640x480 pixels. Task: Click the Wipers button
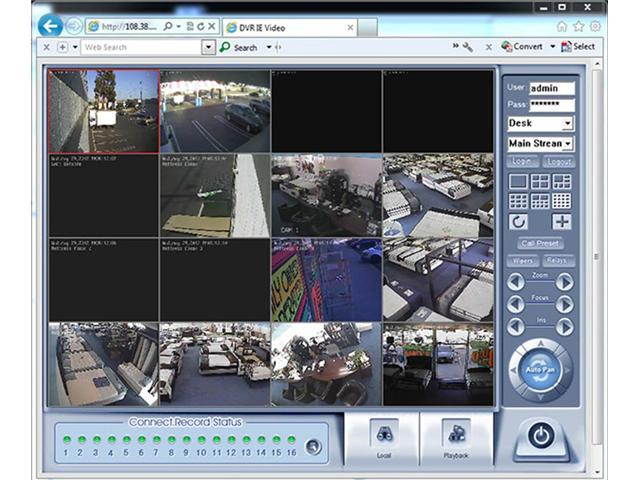pos(523,260)
